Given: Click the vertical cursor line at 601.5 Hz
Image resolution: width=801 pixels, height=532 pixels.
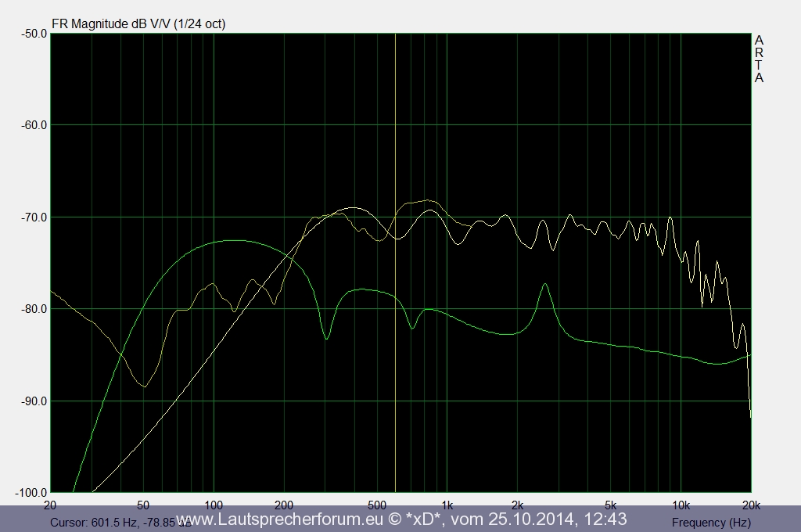Looking at the screenshot, I should [396, 156].
